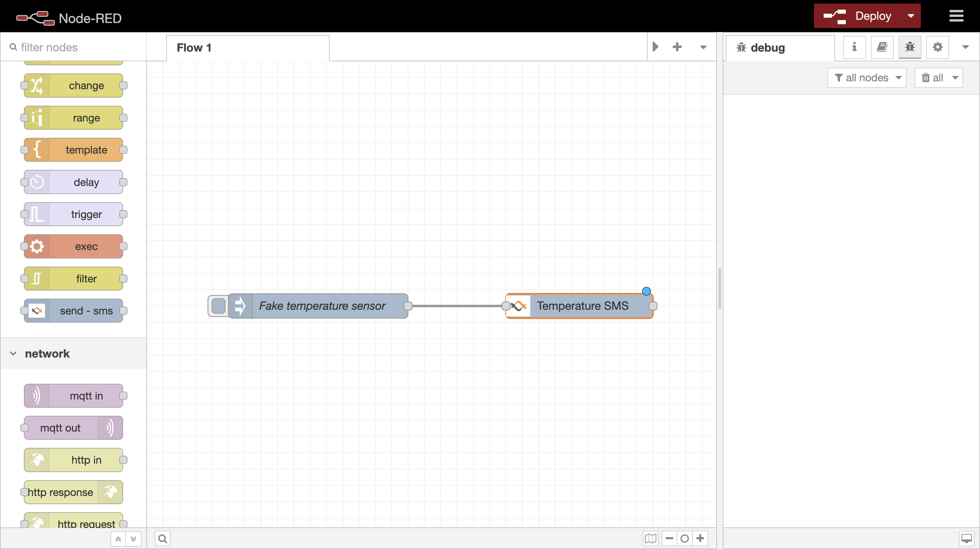Show the navigator map icon
The width and height of the screenshot is (980, 549).
650,538
